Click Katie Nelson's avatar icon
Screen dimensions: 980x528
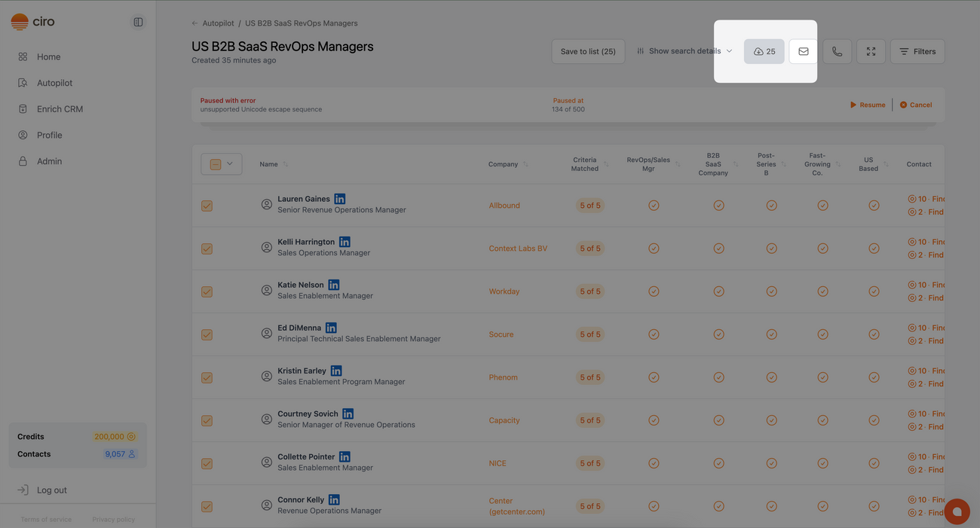coord(265,290)
